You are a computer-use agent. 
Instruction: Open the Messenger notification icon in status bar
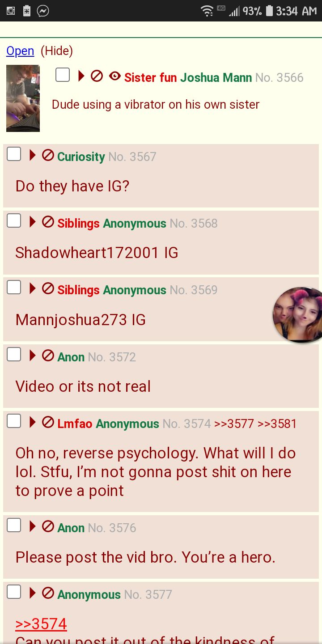pyautogui.click(x=43, y=11)
